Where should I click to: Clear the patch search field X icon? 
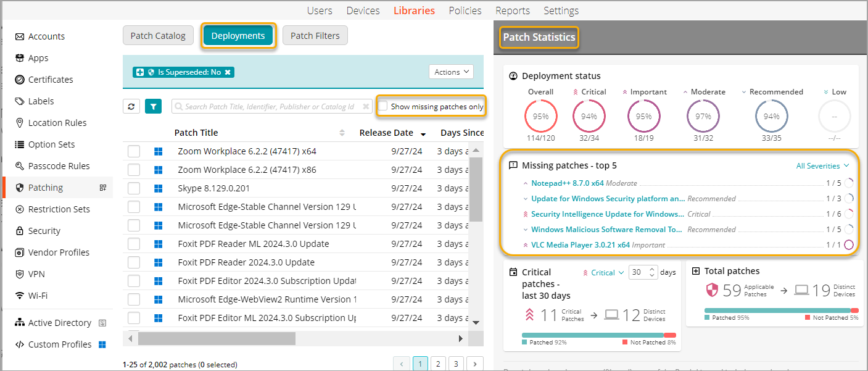click(366, 107)
